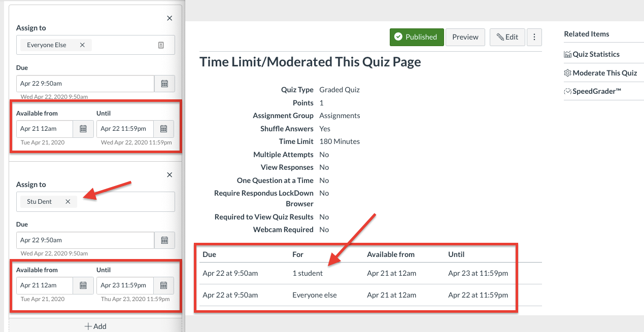This screenshot has width=644, height=332.
Task: Open calendar picker for Stu Dent due date
Action: coord(164,240)
